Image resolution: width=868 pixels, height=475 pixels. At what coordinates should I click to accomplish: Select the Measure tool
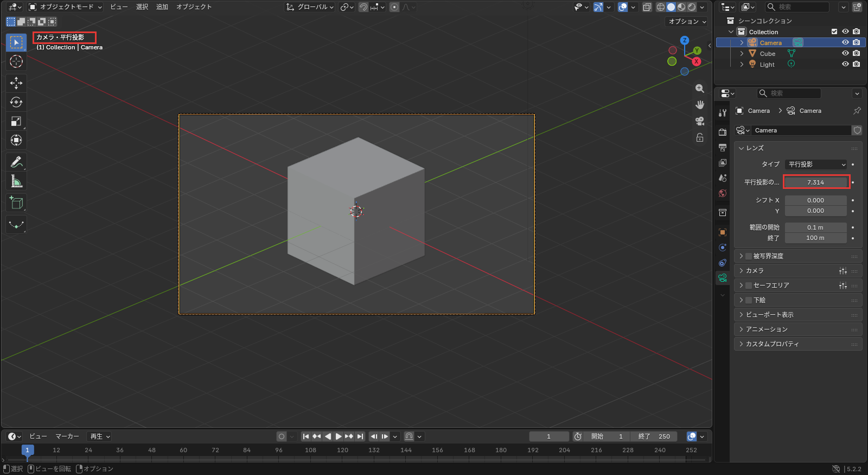(x=16, y=181)
